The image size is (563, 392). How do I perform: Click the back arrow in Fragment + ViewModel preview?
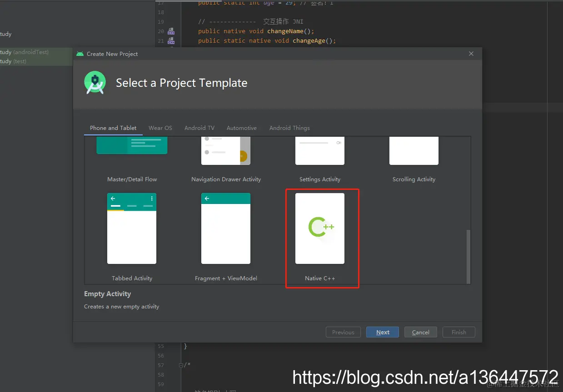coord(207,198)
